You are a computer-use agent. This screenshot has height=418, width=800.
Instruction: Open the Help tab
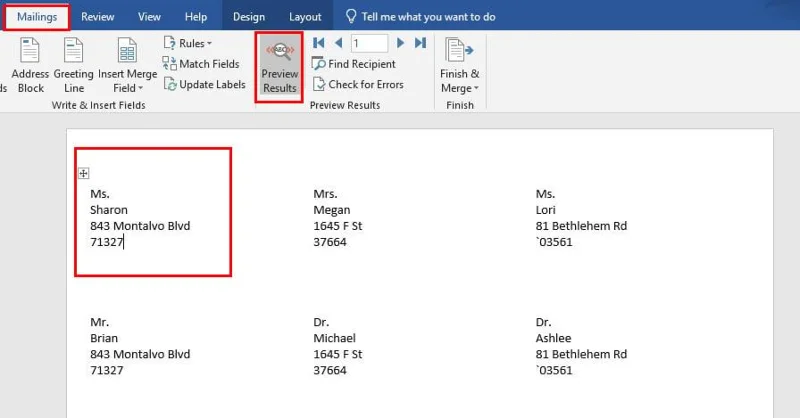196,17
